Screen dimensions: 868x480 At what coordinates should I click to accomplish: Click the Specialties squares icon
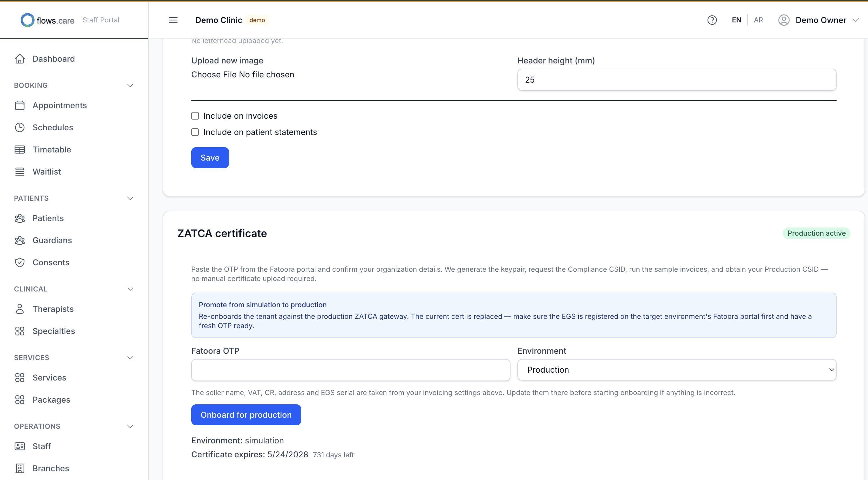[19, 331]
